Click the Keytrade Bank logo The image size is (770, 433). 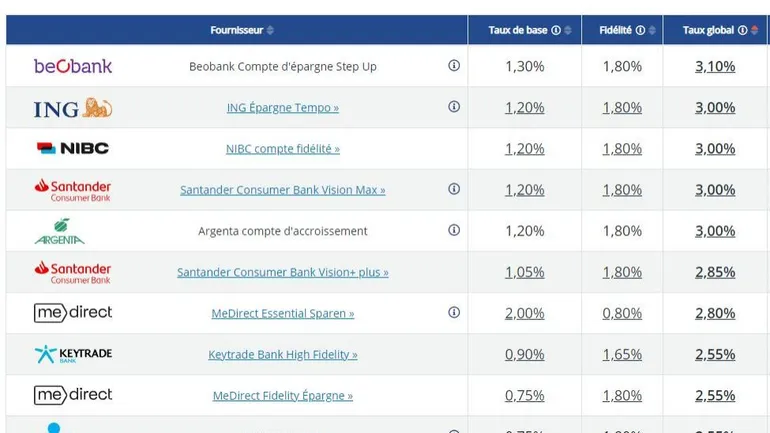pos(73,354)
